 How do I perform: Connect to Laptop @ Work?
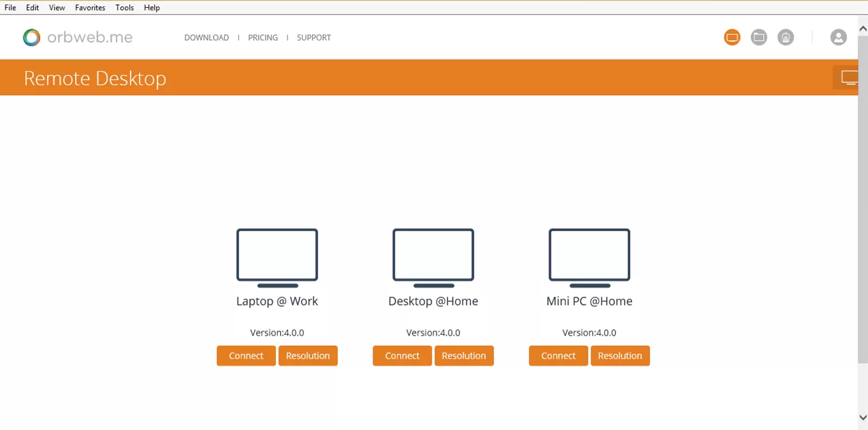pos(246,356)
